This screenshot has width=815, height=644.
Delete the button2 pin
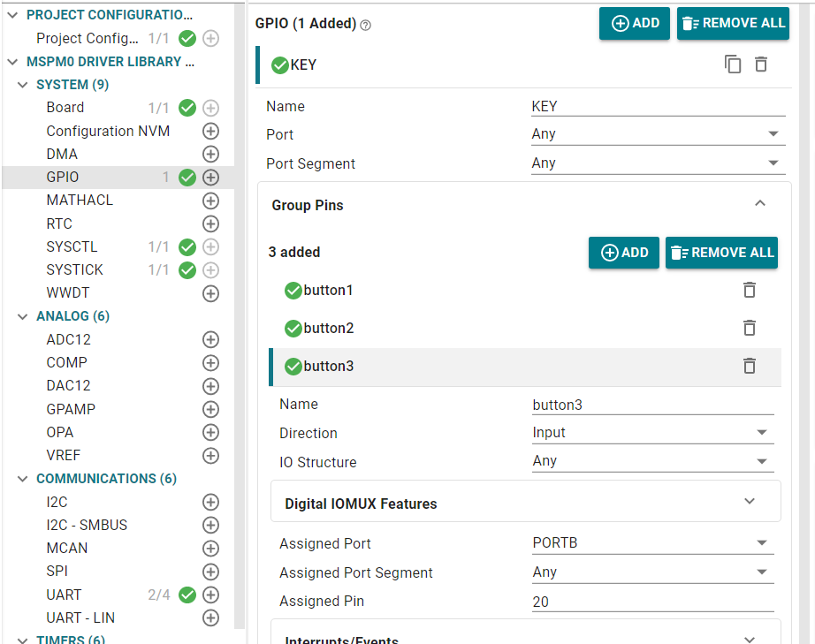(749, 328)
